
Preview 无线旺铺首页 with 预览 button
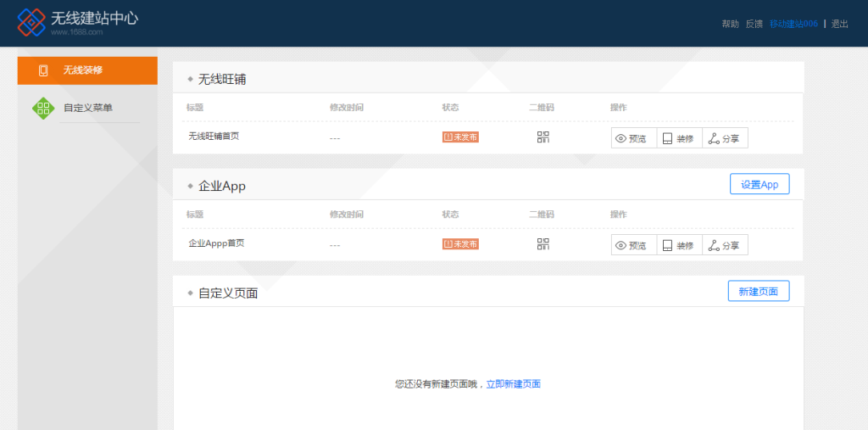634,138
